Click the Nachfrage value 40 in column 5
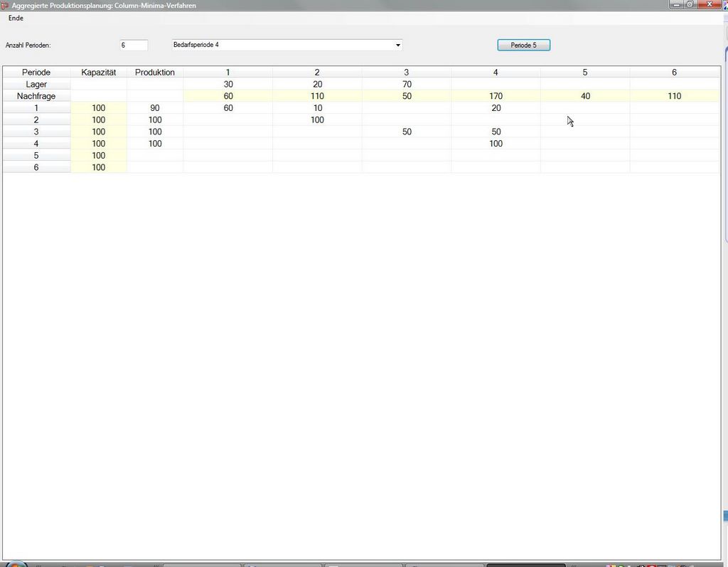The image size is (728, 567). pos(585,96)
